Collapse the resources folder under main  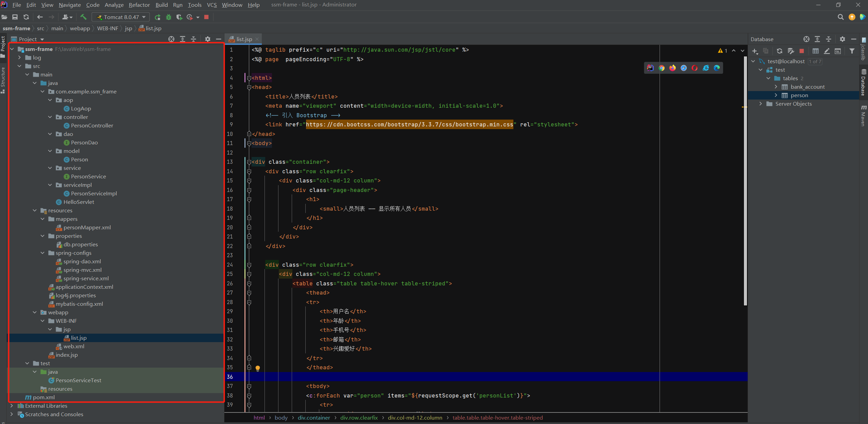pyautogui.click(x=35, y=210)
